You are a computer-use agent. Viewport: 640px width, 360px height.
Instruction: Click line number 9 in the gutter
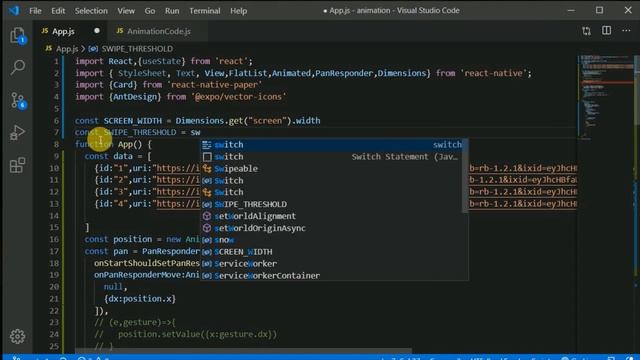point(56,156)
